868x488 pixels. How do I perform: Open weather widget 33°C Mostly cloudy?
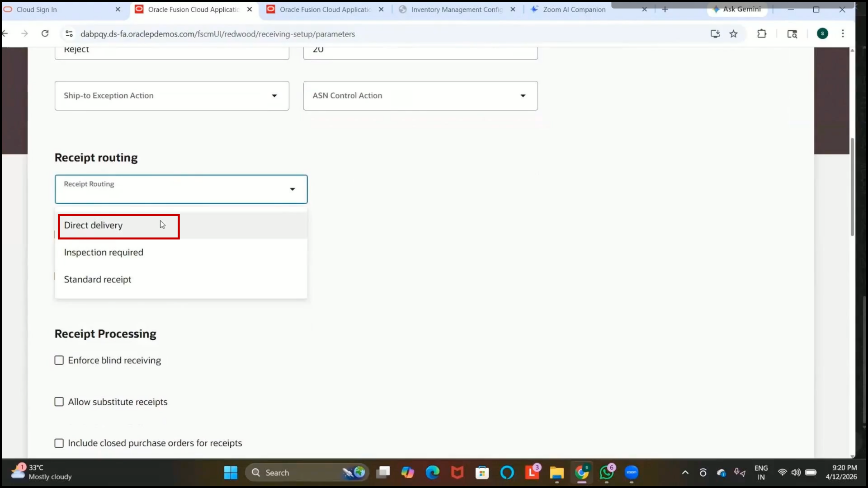click(42, 472)
